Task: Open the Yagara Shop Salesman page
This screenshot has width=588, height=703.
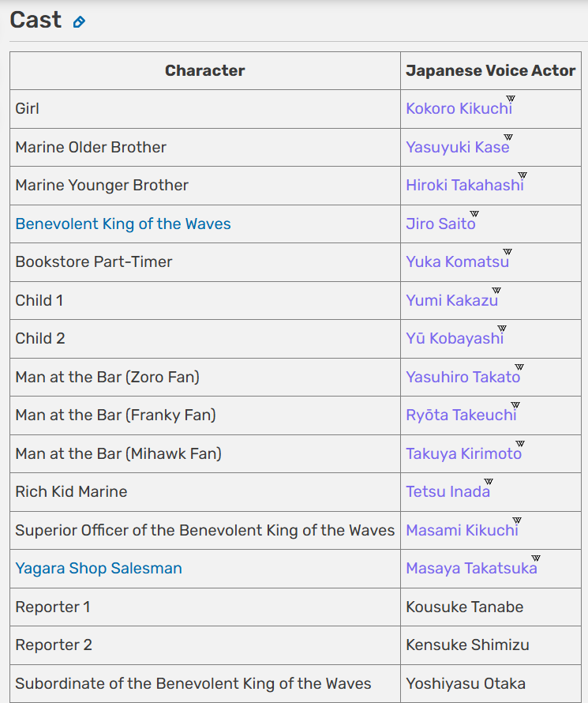Action: (x=99, y=569)
